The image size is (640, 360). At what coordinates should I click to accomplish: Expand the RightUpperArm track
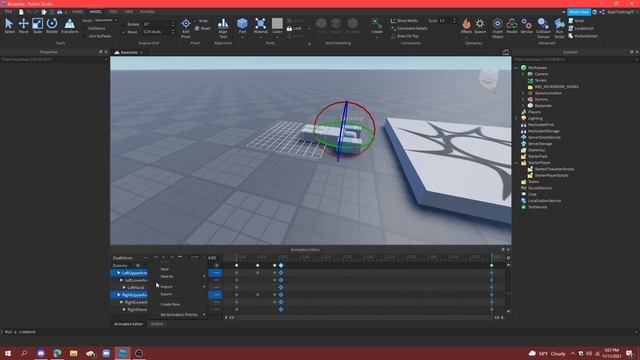pos(118,295)
